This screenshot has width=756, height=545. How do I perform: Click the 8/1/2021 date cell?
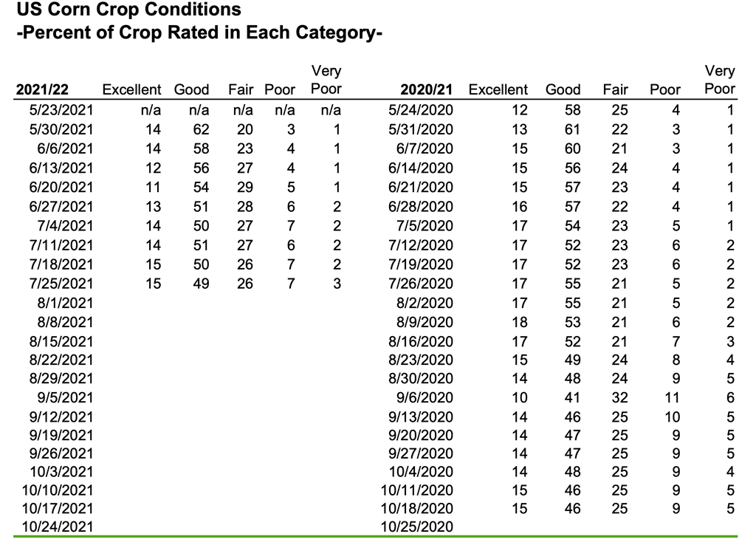(66, 302)
